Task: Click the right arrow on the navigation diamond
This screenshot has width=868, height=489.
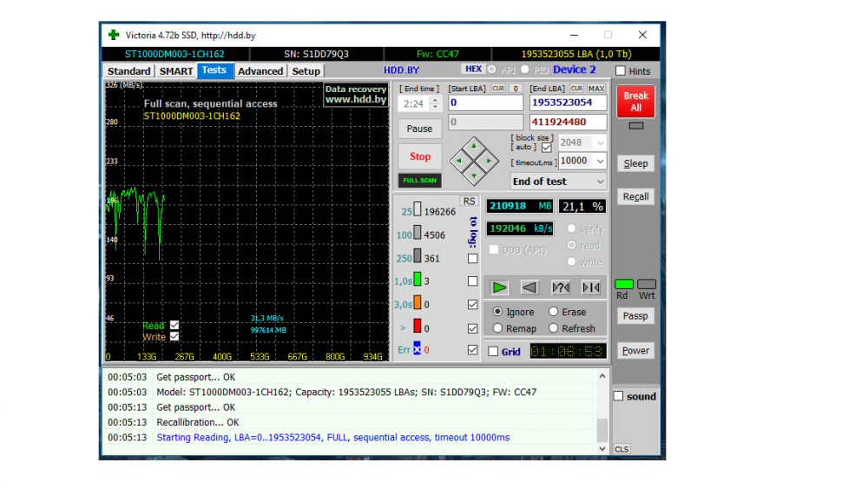Action: tap(490, 161)
